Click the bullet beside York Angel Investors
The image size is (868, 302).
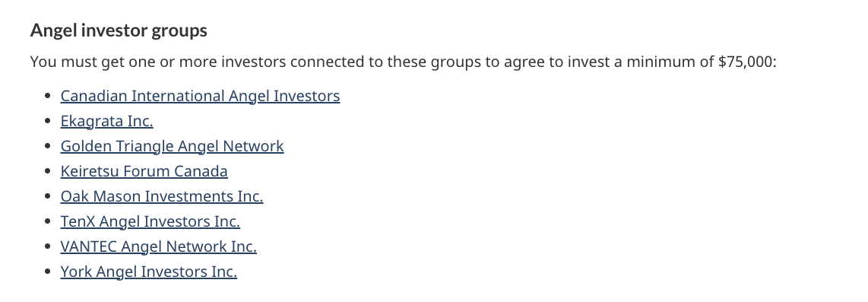[x=48, y=272]
